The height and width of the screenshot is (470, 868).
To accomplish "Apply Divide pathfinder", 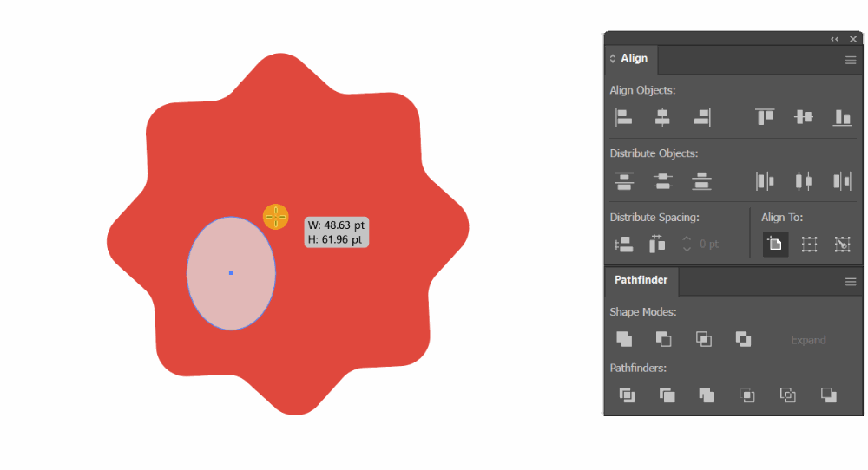I will (x=628, y=395).
